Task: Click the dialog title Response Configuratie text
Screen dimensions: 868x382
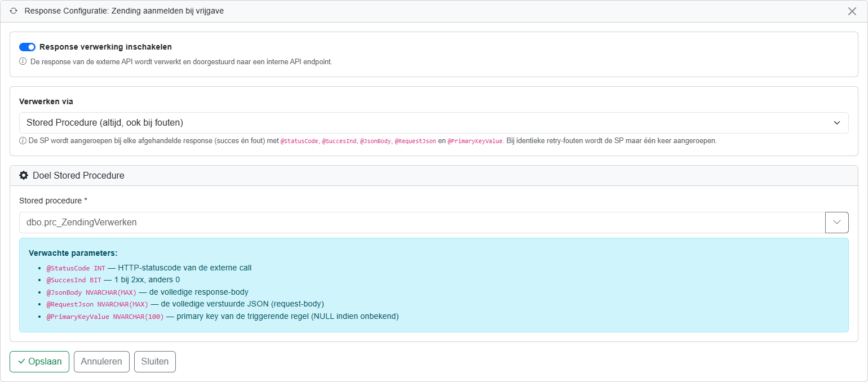Action: coord(124,11)
